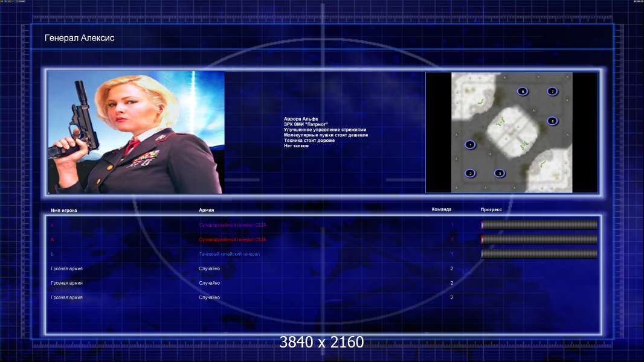This screenshot has height=362, width=644.
Task: Click General Alexis portrait image
Action: (136, 132)
